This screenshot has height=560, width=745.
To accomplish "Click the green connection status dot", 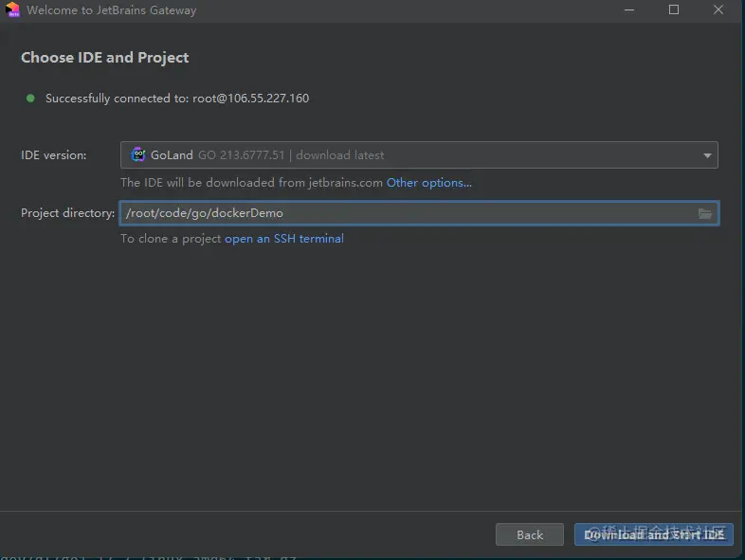I will point(30,98).
